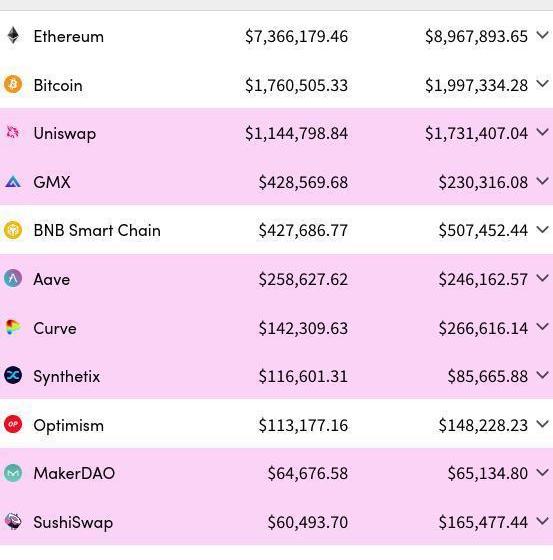The height and width of the screenshot is (560, 553).
Task: Click the red Optimism OP icon
Action: point(13,424)
